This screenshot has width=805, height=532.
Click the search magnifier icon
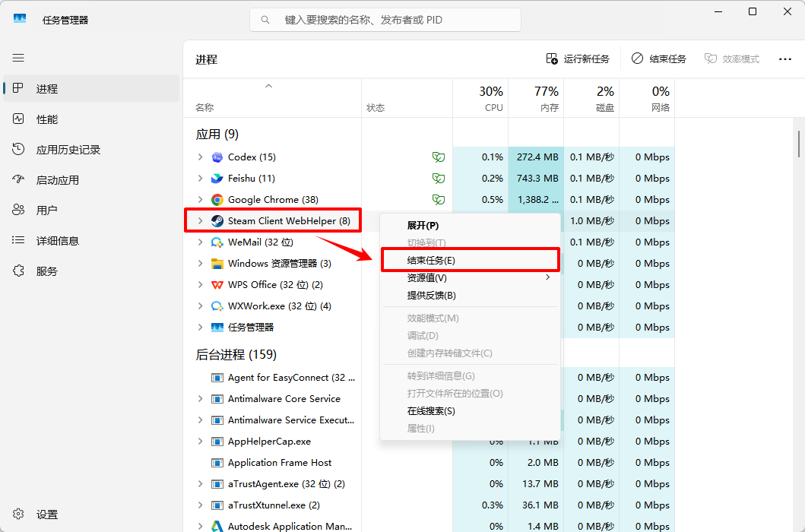(265, 20)
